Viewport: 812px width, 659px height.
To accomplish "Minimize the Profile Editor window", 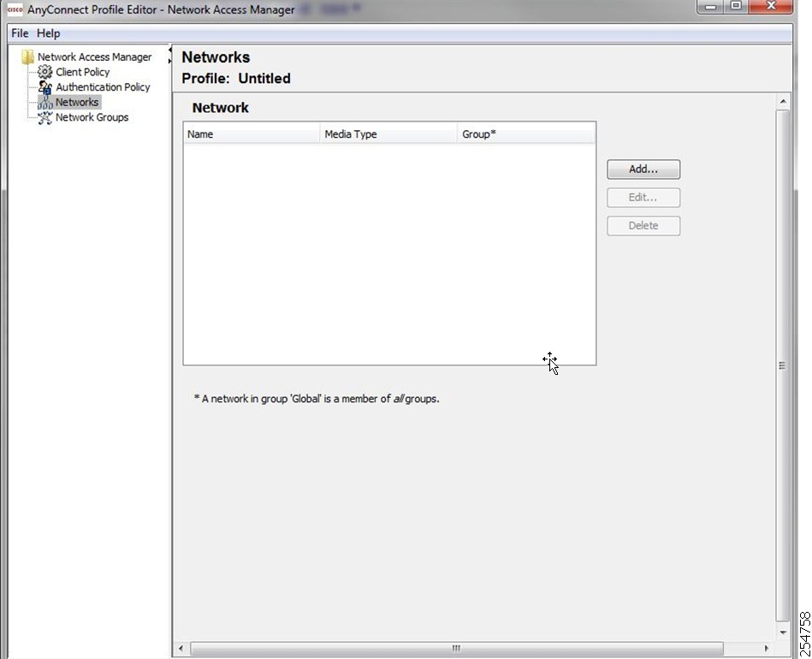I will [x=710, y=7].
